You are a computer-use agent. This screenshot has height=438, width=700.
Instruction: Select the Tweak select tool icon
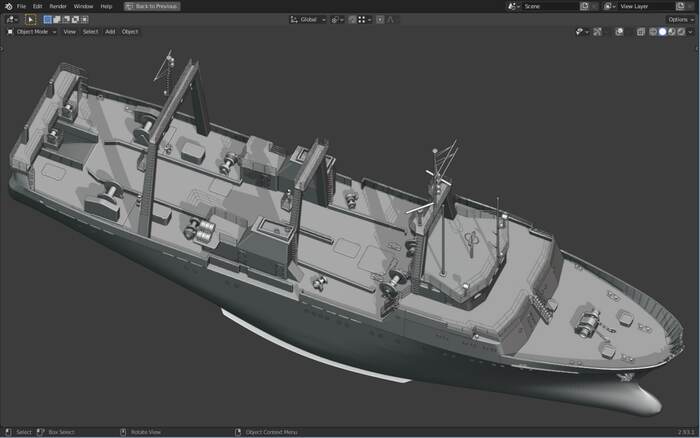click(x=30, y=19)
